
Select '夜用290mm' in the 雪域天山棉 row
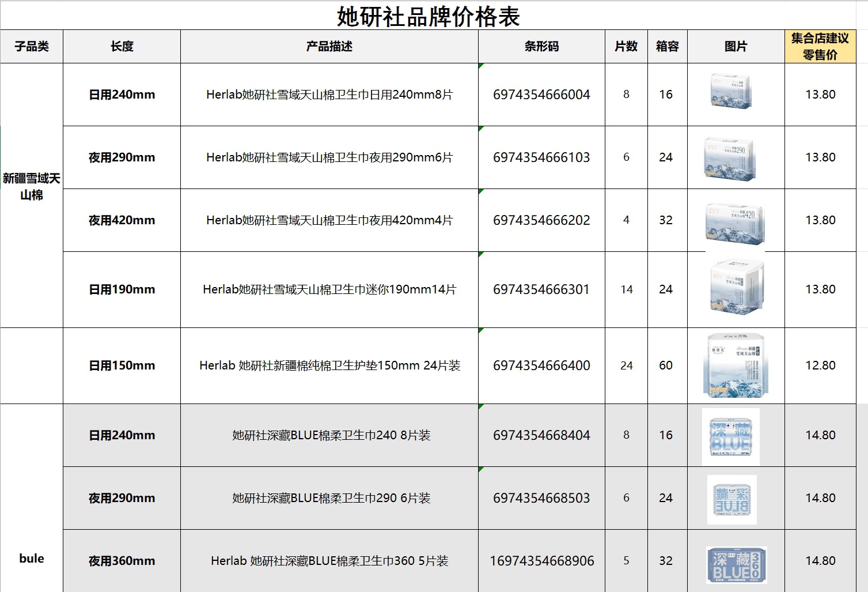(x=122, y=157)
